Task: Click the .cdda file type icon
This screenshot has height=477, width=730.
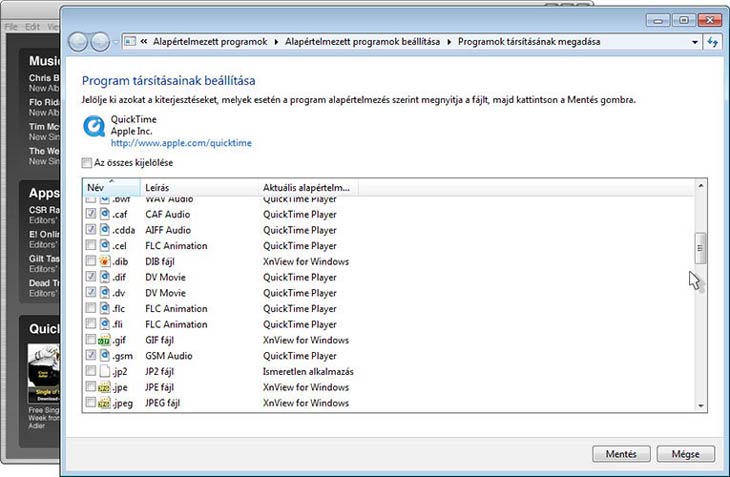Action: pos(105,230)
